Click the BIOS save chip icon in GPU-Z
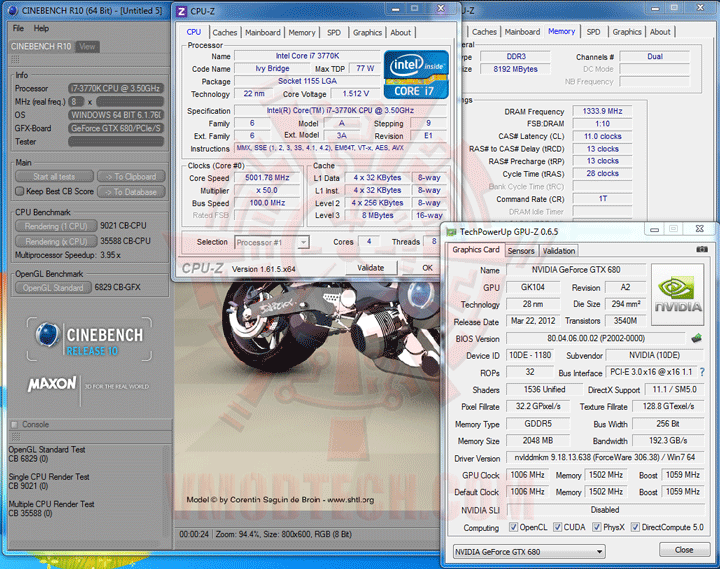Image resolution: width=720 pixels, height=569 pixels. [x=696, y=338]
